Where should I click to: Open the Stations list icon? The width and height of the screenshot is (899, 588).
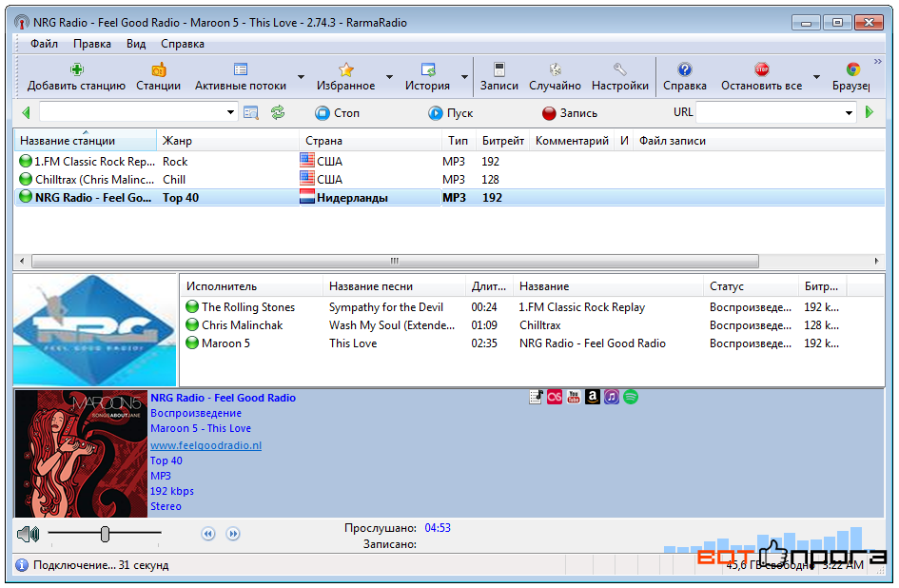[158, 70]
